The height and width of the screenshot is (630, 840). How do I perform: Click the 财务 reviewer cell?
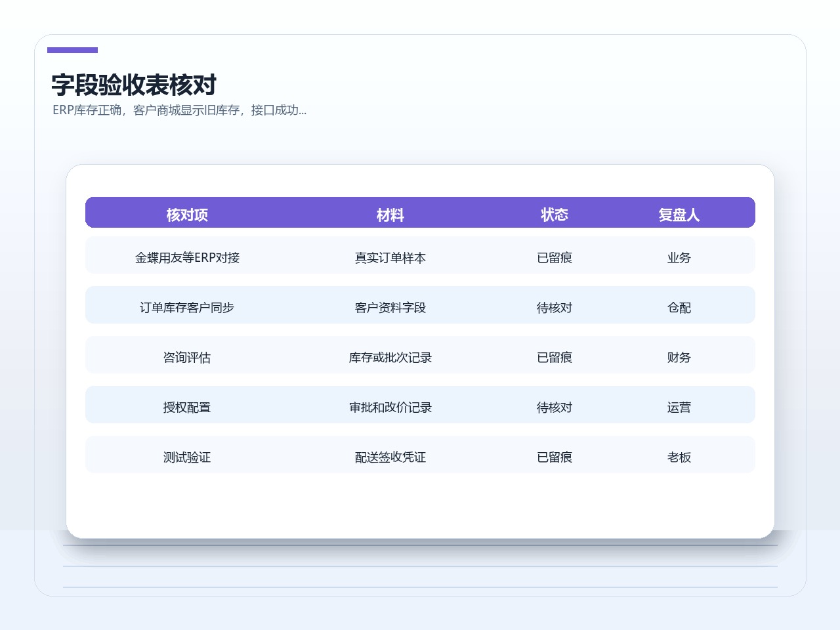pos(679,358)
